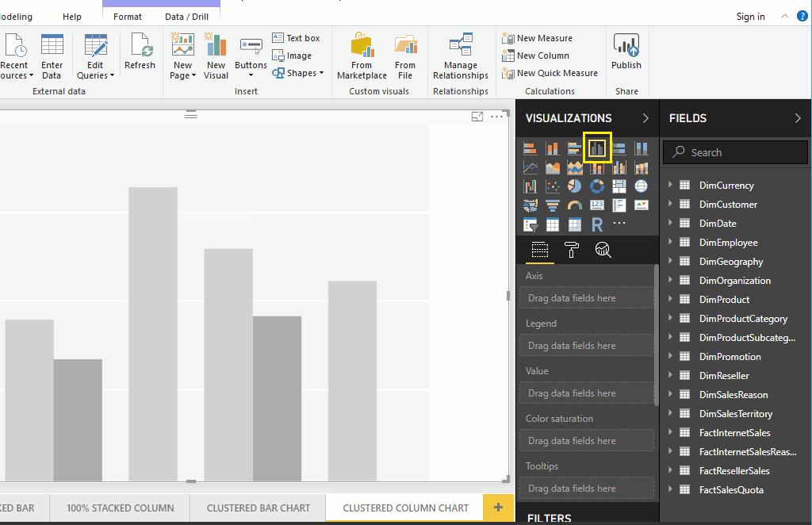Screen dimensions: 812x525
Task: Enter focus mode on the chart visual
Action: pos(477,117)
